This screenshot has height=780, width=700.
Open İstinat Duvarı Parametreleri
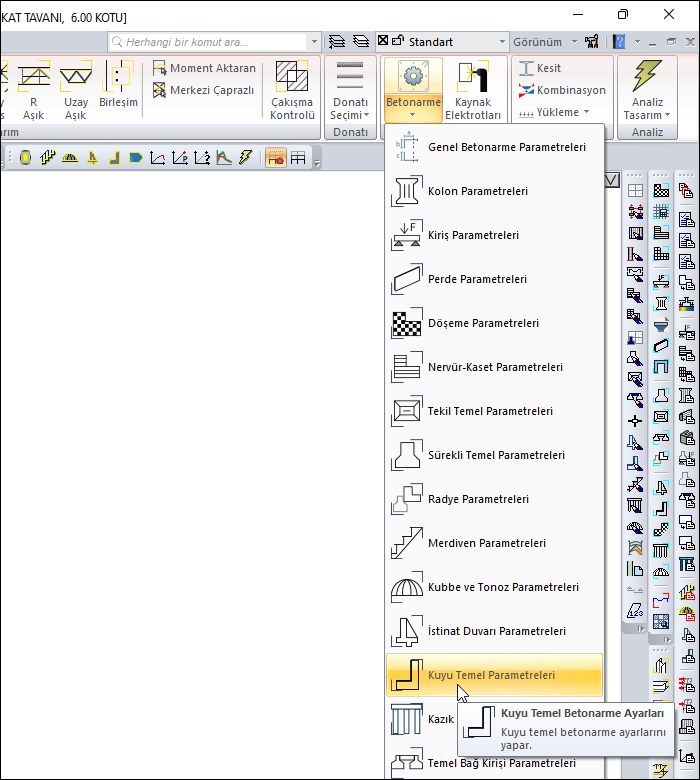tap(495, 631)
